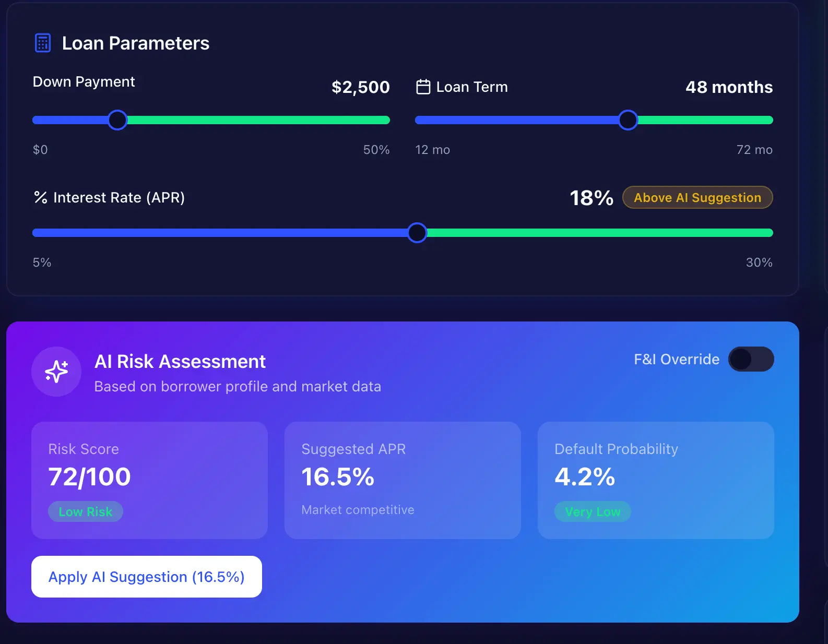
Task: Toggle the F&I Override switch
Action: click(751, 359)
